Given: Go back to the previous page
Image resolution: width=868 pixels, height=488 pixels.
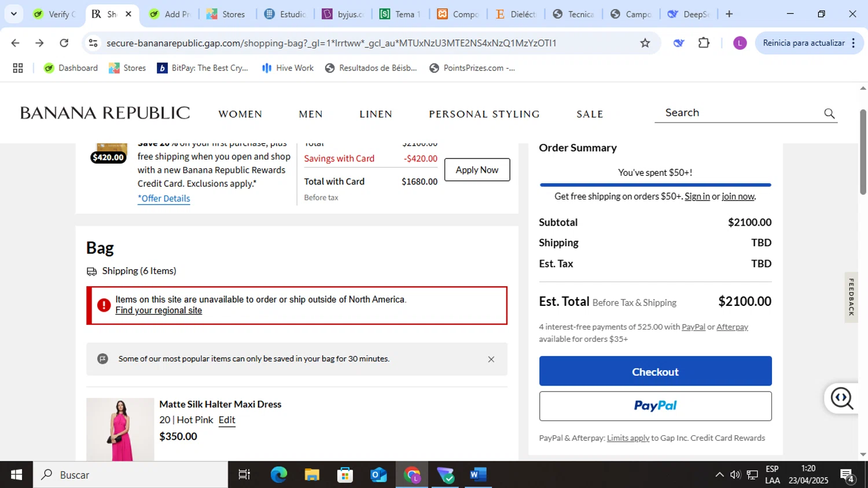Looking at the screenshot, I should (16, 43).
